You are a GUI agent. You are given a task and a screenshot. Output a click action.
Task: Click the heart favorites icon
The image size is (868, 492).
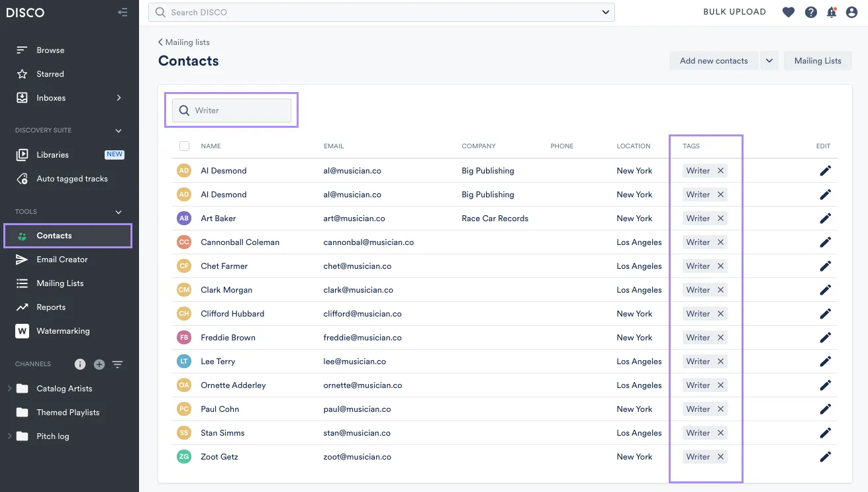(x=788, y=12)
